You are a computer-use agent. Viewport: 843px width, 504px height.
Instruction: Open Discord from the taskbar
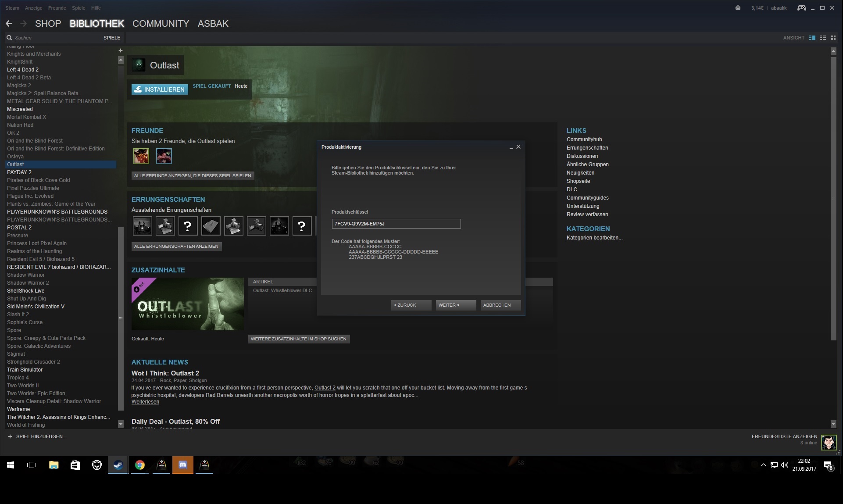183,465
